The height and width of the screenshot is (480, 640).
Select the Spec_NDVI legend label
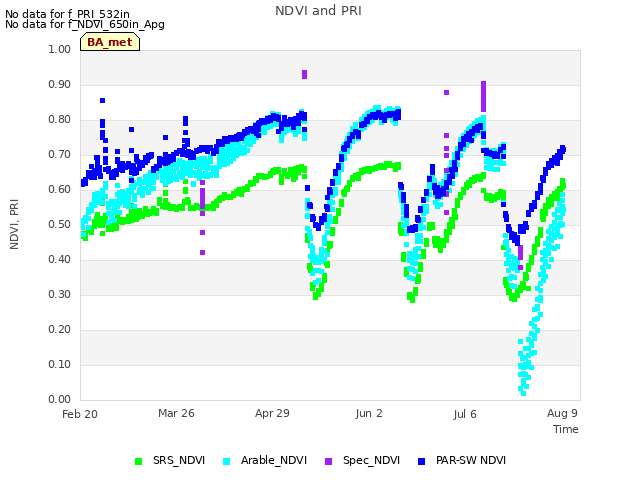click(x=371, y=460)
